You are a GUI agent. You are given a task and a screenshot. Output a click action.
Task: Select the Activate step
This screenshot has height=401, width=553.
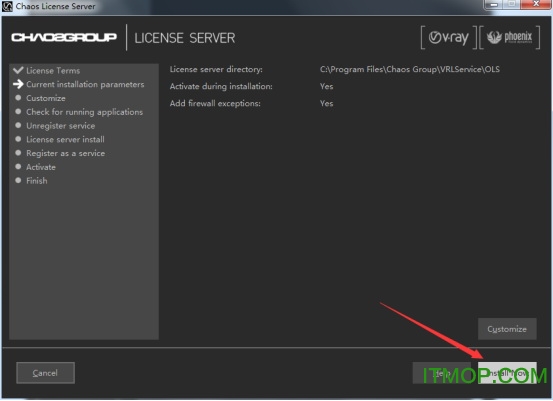[x=41, y=167]
